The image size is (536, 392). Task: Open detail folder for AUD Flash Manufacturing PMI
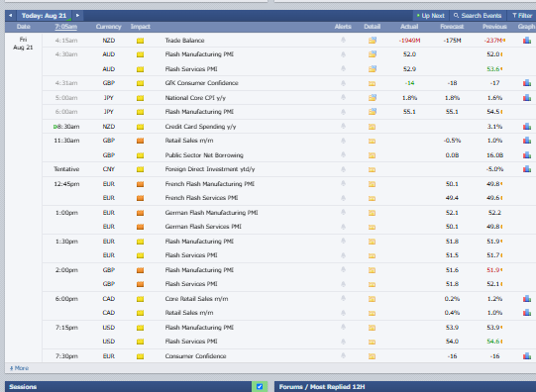(373, 54)
